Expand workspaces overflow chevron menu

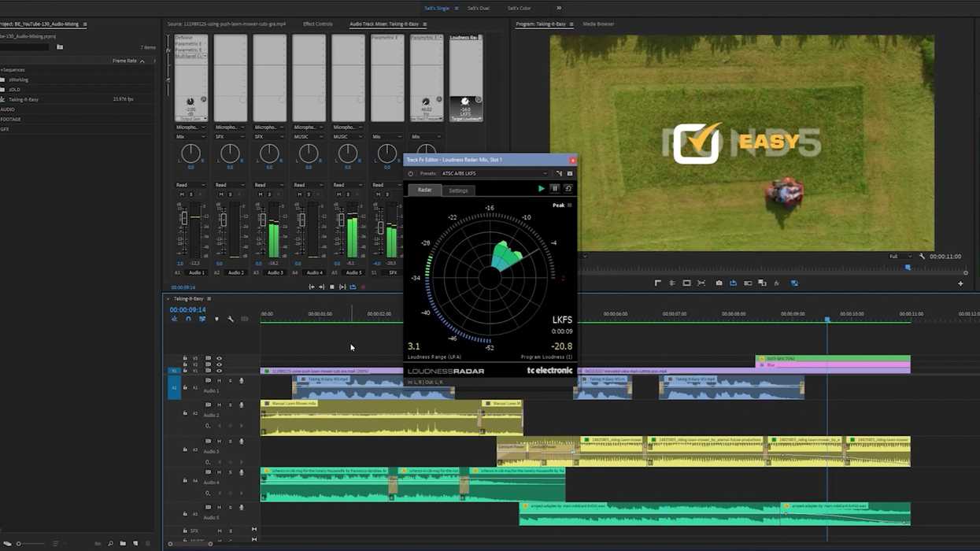559,8
